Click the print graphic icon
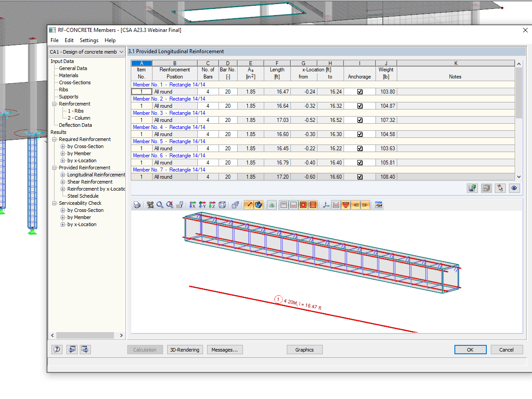Image resolution: width=532 pixels, height=399 pixels. [137, 205]
